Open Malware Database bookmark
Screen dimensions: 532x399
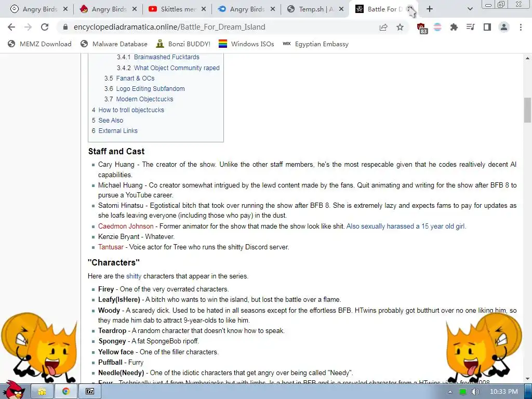(x=114, y=44)
